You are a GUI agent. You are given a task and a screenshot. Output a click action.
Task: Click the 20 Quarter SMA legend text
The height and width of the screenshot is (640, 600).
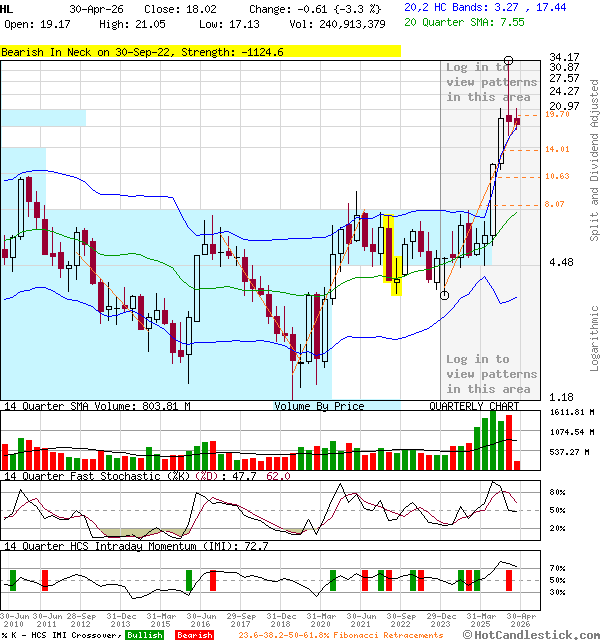464,22
